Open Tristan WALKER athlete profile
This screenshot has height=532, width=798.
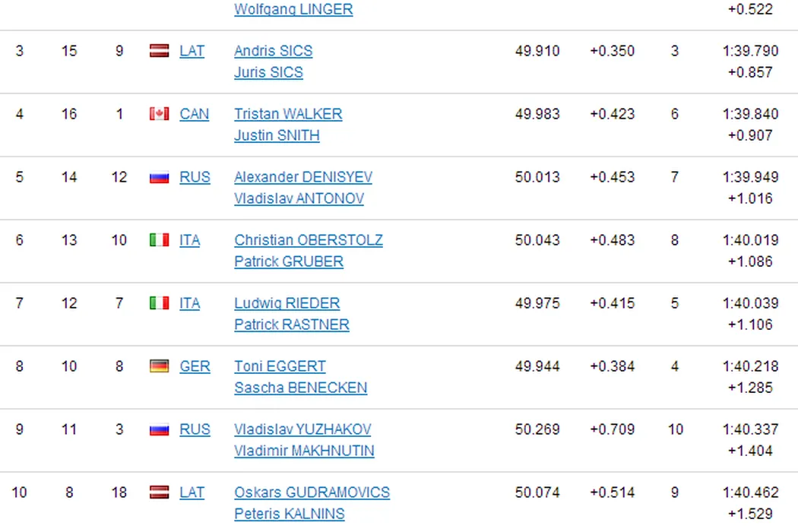pyautogui.click(x=288, y=114)
